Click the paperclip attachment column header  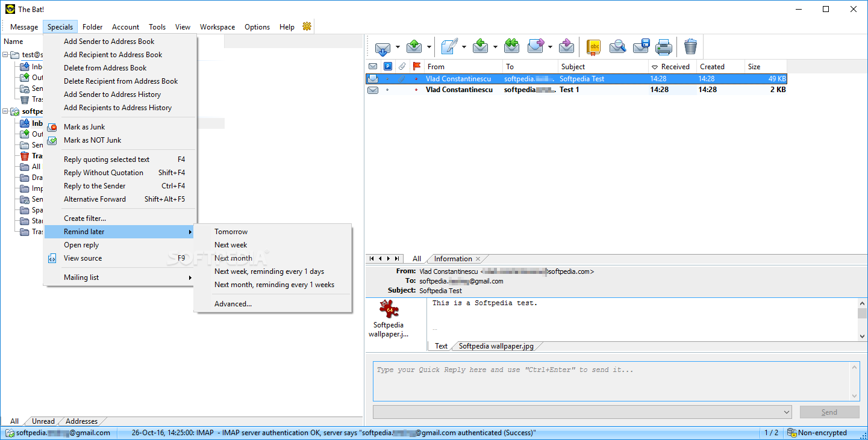tap(402, 66)
